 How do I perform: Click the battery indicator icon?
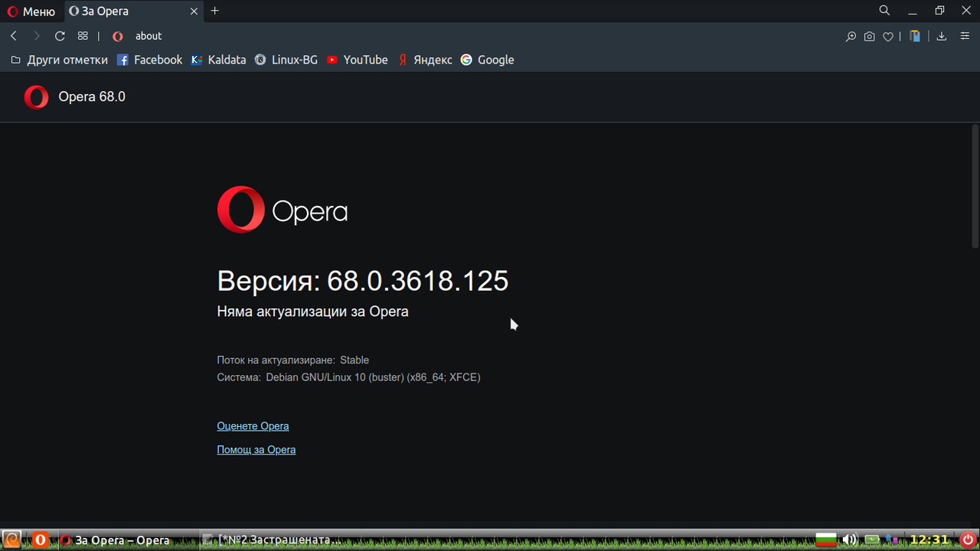(x=872, y=540)
